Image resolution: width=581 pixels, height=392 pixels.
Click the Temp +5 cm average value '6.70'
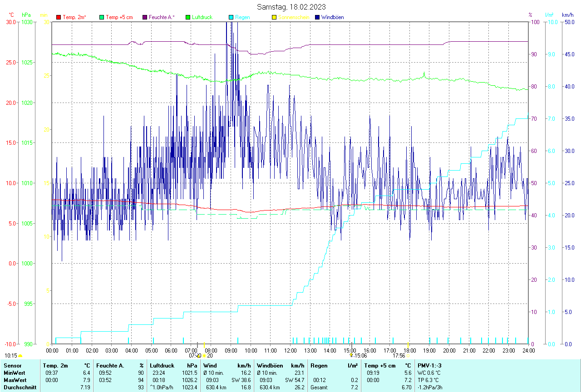coord(406,387)
